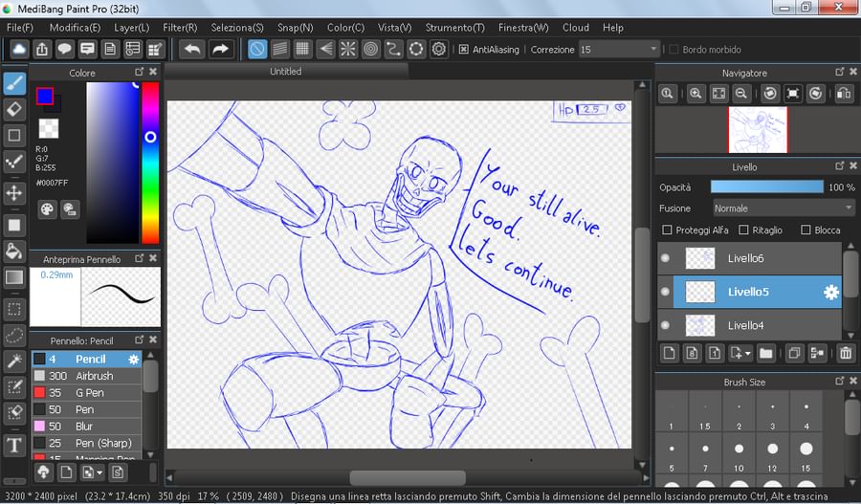Viewport: 861px width, 504px height.
Task: Enable grid (cross-hatch) snap
Action: [302, 50]
